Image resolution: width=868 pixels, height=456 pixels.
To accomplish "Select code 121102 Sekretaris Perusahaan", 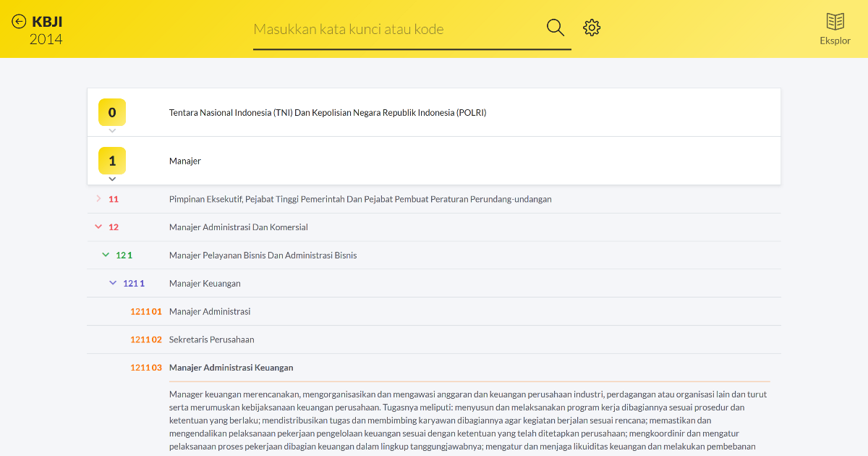I will click(210, 339).
